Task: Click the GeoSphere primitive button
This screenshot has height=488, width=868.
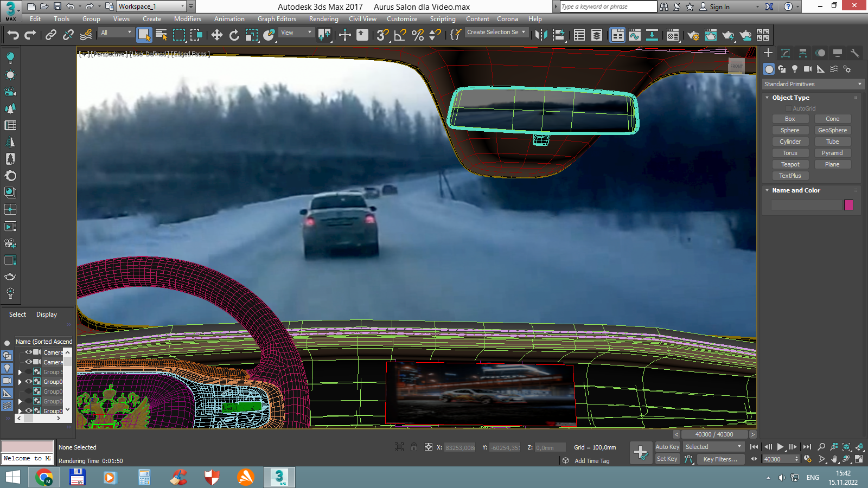Action: coord(833,130)
